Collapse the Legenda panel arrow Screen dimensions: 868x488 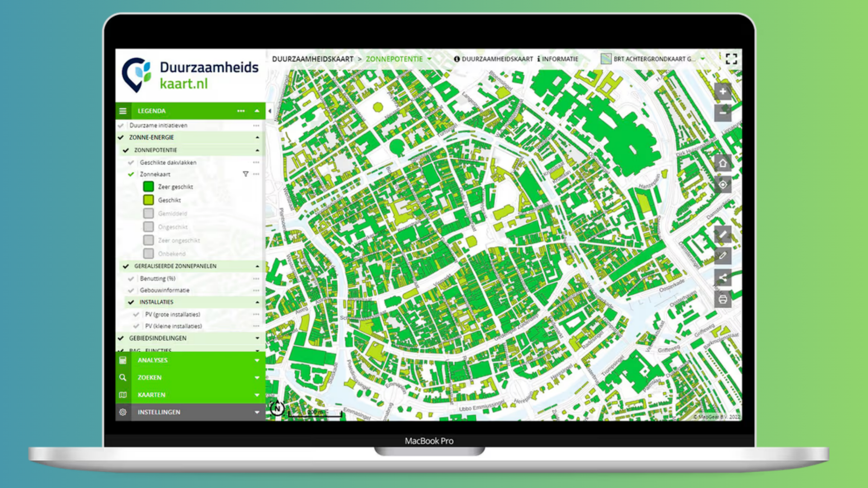click(x=257, y=111)
